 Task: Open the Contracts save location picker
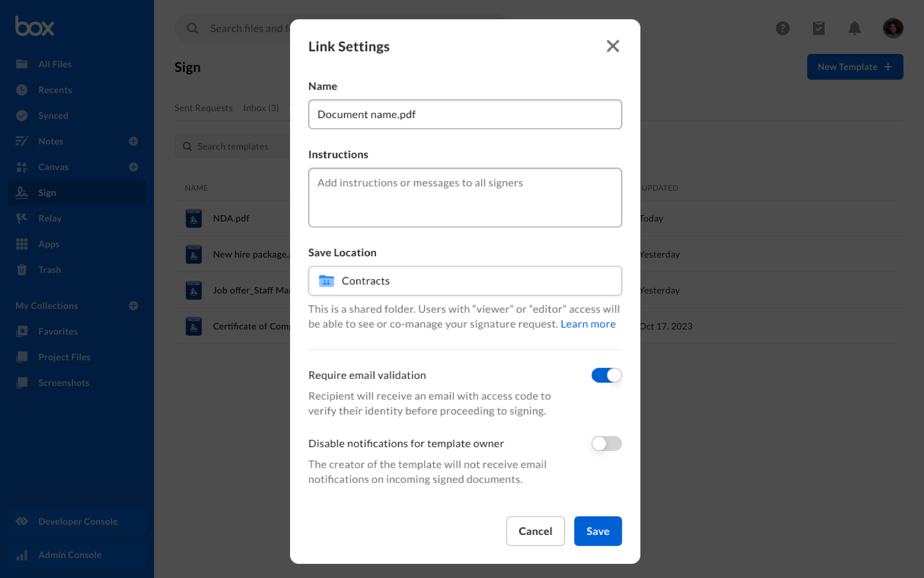click(x=465, y=281)
